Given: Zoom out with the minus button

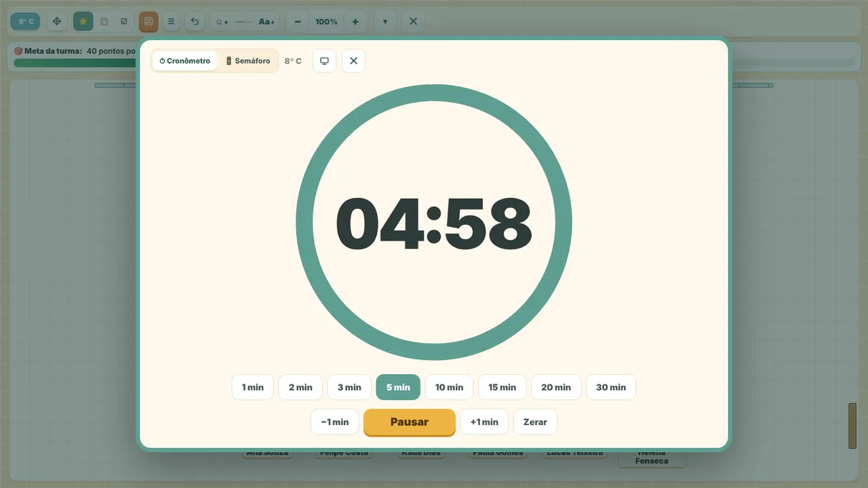Looking at the screenshot, I should click(x=298, y=22).
